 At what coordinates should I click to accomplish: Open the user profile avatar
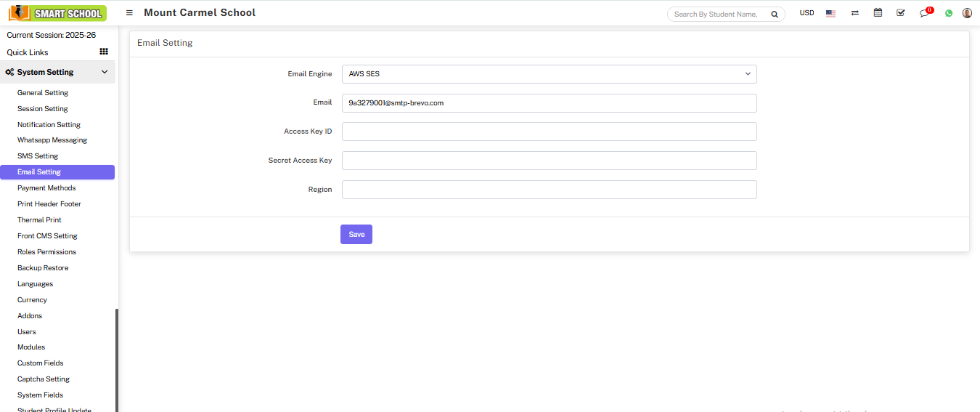[x=967, y=13]
